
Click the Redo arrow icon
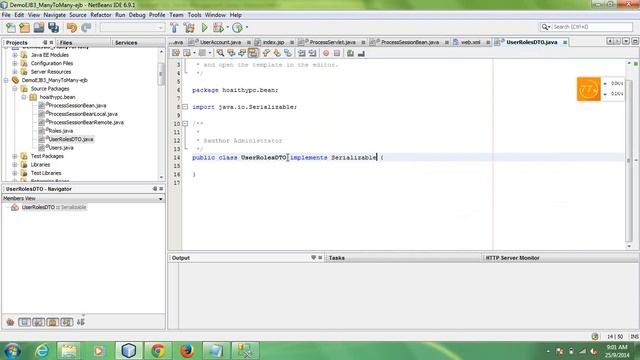pyautogui.click(x=86, y=27)
